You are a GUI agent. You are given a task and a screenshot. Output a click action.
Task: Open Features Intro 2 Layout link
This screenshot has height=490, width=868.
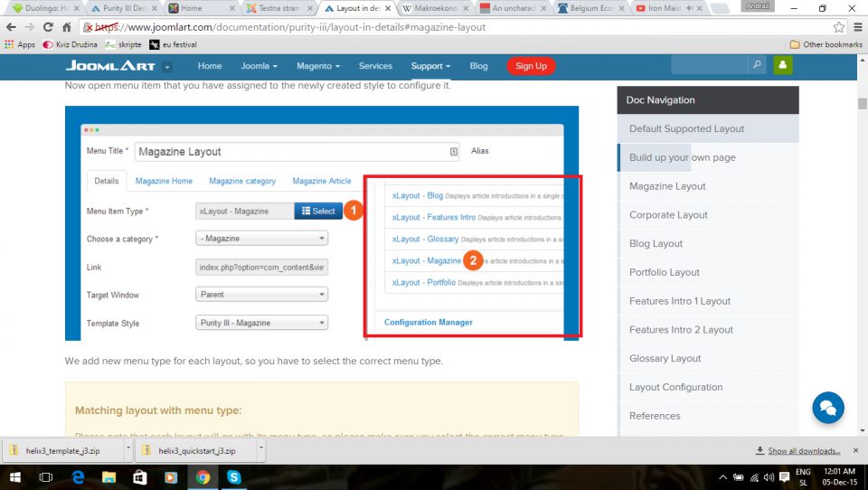tap(708, 330)
